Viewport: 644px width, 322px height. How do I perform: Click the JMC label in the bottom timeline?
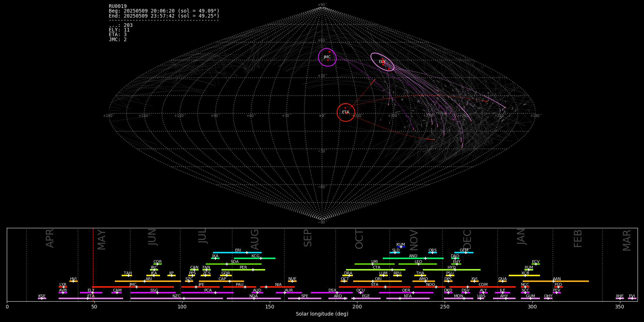133,285
